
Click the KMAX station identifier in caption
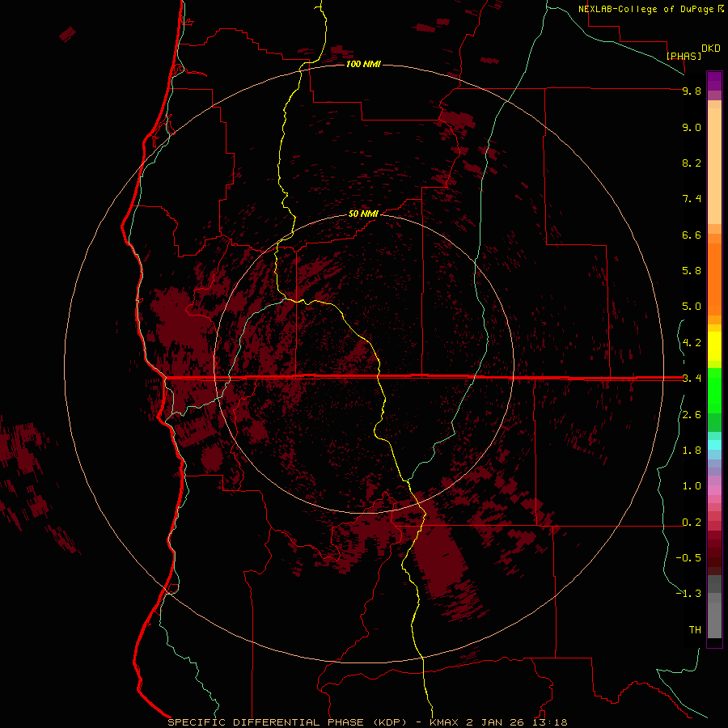[x=445, y=722]
